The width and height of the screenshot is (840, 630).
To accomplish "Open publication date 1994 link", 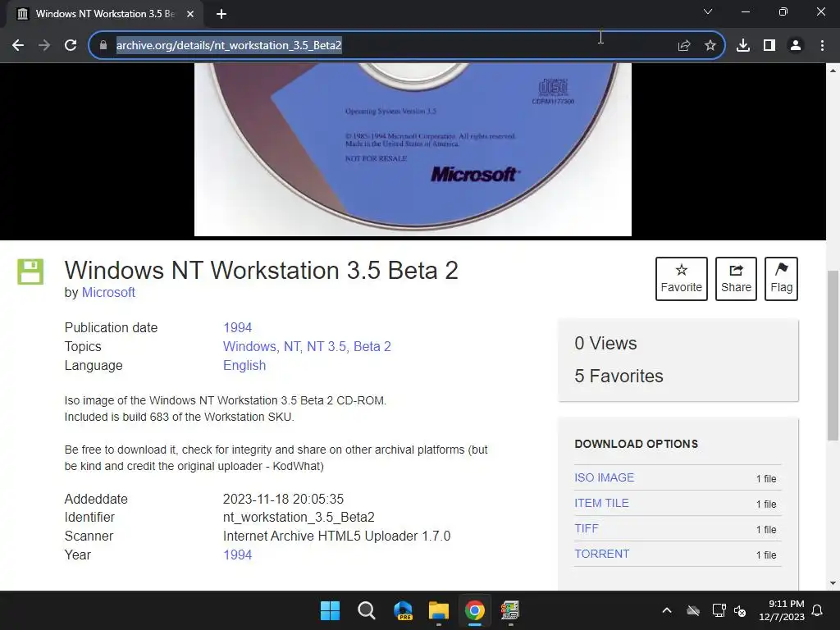I will (237, 328).
